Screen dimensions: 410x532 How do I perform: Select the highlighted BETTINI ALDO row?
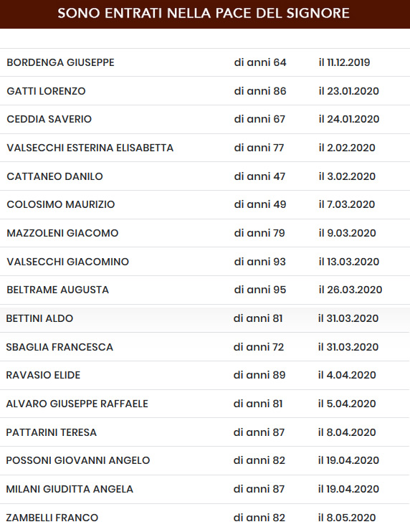point(205,318)
